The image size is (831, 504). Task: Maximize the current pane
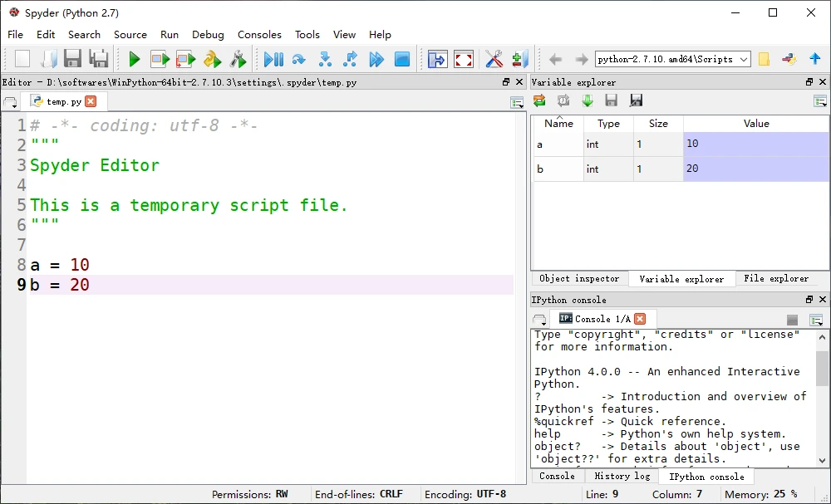coord(438,59)
